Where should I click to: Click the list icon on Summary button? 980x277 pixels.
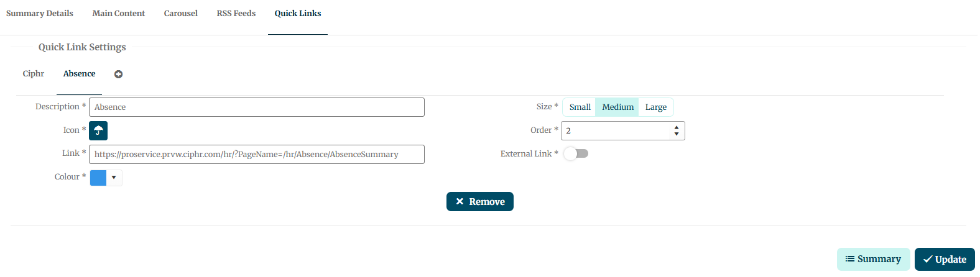click(x=849, y=259)
